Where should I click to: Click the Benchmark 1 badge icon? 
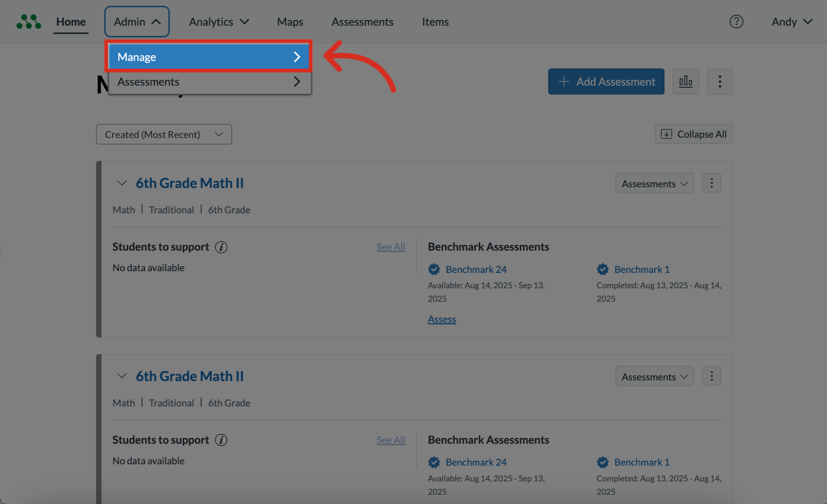click(x=602, y=269)
